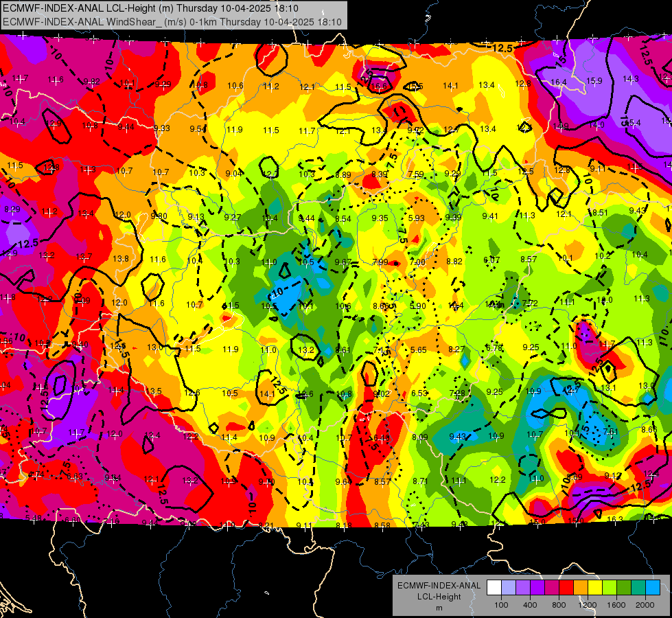Click the wind shear value 8.71
Screen dimensions: 672x618
pyautogui.click(x=421, y=481)
